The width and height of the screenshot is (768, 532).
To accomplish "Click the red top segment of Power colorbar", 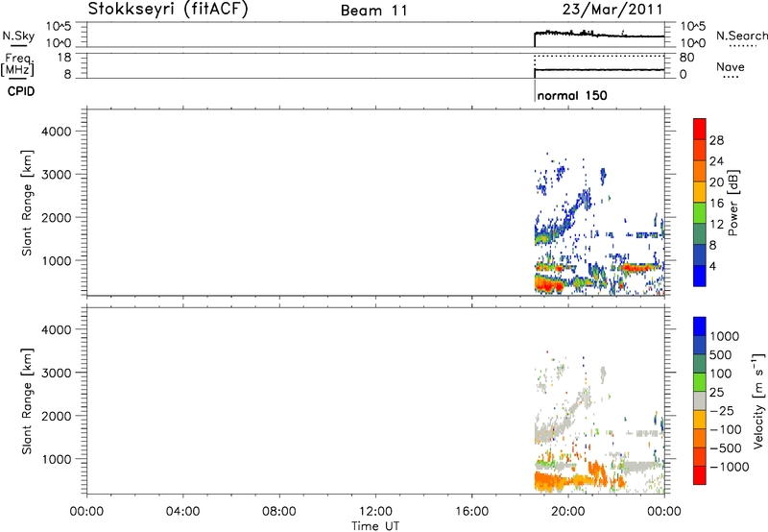I will pyautogui.click(x=700, y=129).
